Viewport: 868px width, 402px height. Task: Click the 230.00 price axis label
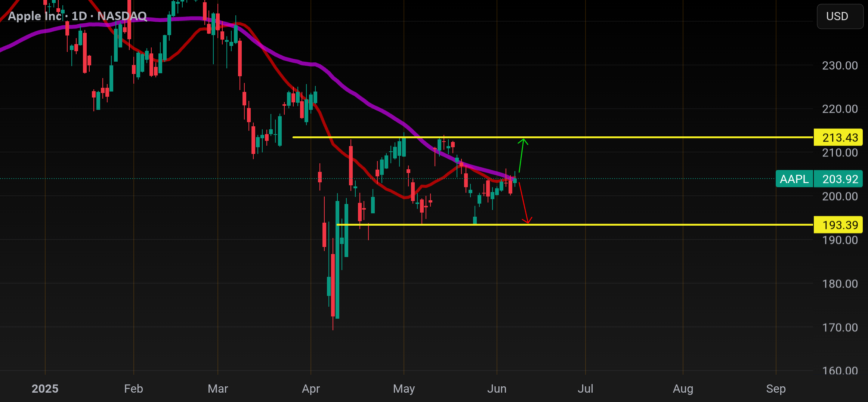(x=840, y=65)
